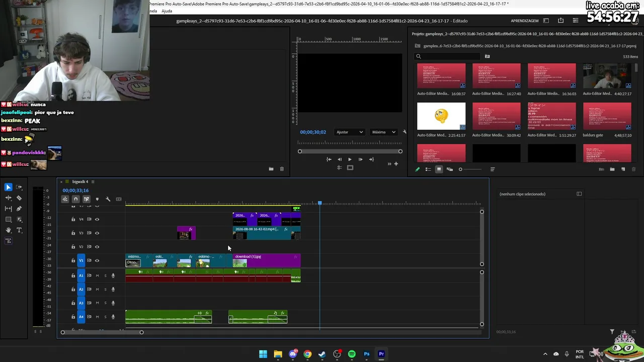
Task: Select the baldurs gate thumbnail
Action: (x=607, y=117)
